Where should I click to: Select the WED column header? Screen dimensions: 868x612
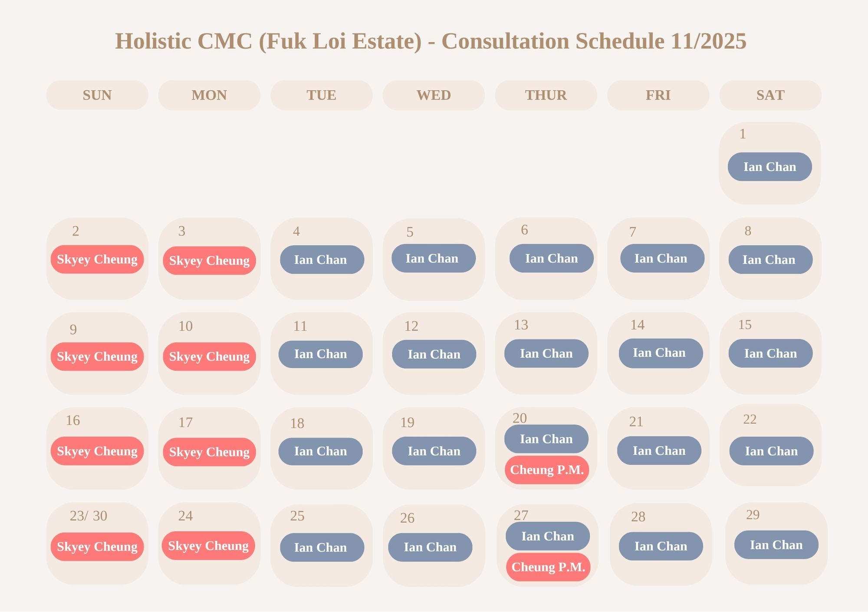tap(434, 95)
